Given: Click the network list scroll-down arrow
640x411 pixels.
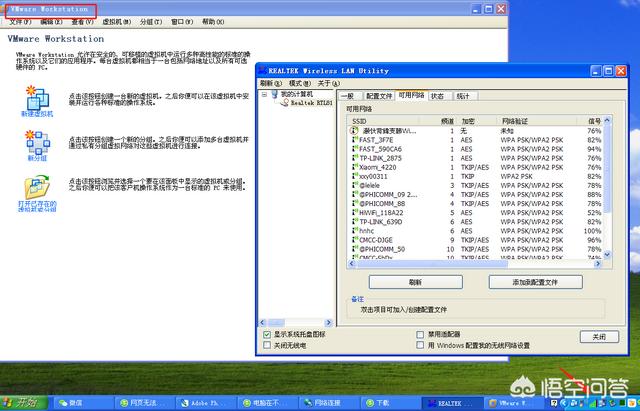Looking at the screenshot, I should pos(607,255).
